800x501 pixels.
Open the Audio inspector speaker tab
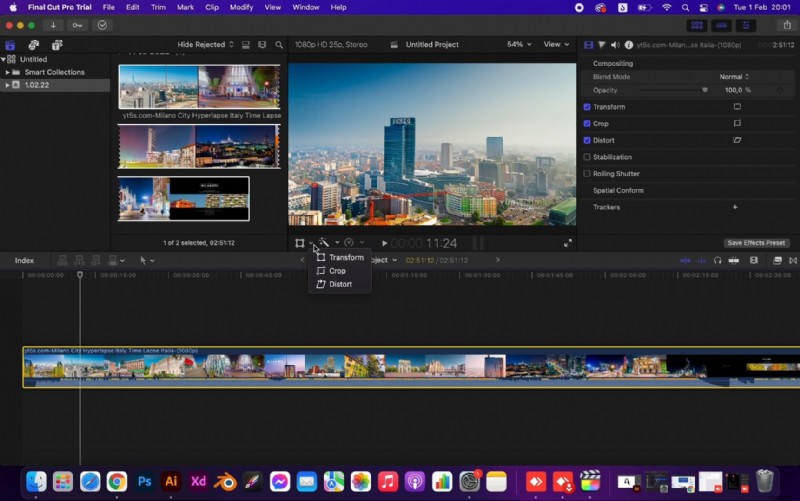(615, 45)
